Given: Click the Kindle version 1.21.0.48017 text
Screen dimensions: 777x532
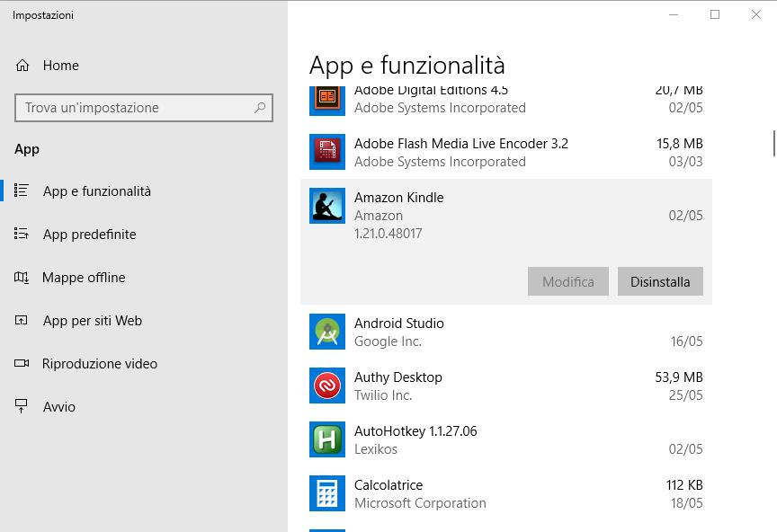Looking at the screenshot, I should (x=388, y=234).
